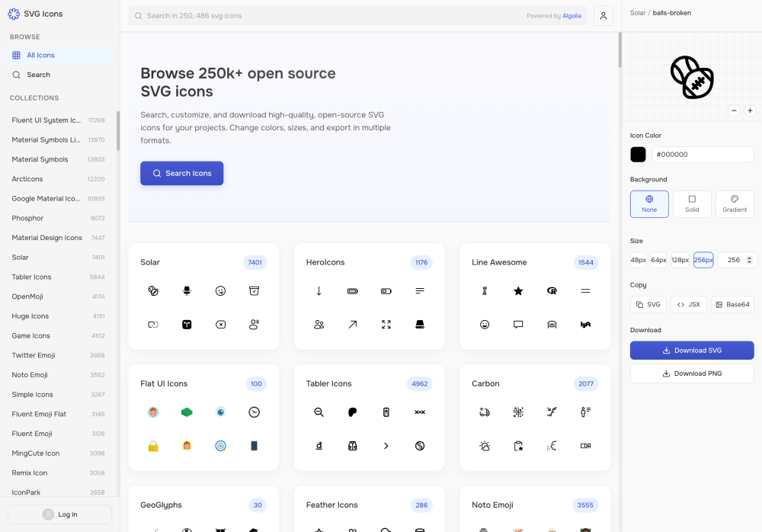Click the diagonal up-right arrow in HeroIcons
The height and width of the screenshot is (532, 762).
pyautogui.click(x=352, y=325)
